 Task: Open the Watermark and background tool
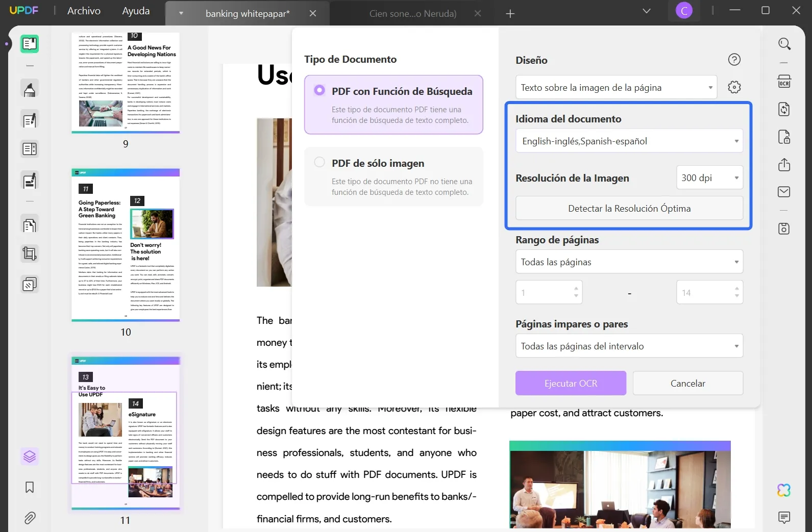(x=30, y=284)
